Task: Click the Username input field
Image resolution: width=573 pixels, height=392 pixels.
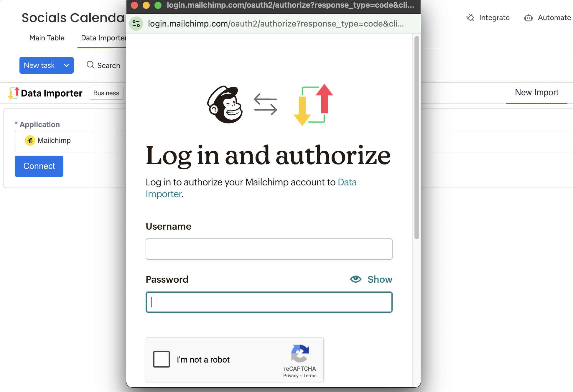Action: click(269, 249)
